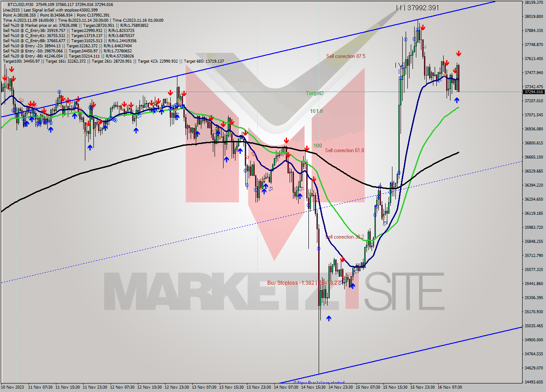Viewport: 546px width, 392px height.
Task: Click the current price tag 37294.016
Action: pyautogui.click(x=534, y=92)
